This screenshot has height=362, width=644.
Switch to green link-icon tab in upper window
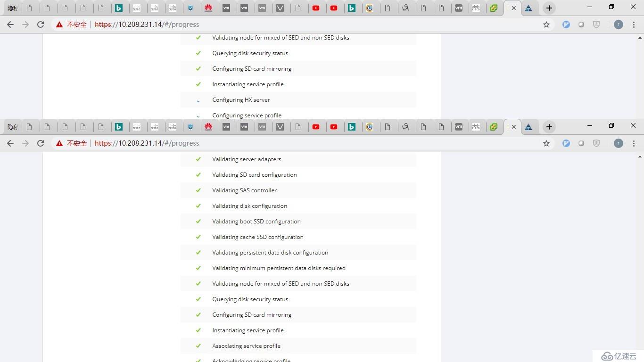tap(494, 8)
